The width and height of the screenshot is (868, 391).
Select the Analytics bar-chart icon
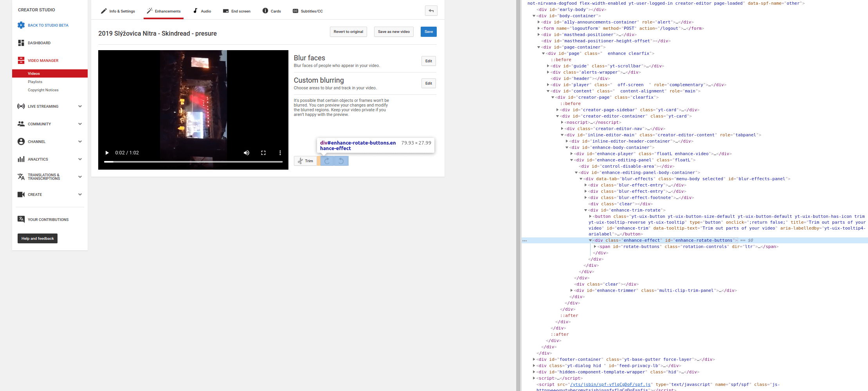click(x=21, y=159)
